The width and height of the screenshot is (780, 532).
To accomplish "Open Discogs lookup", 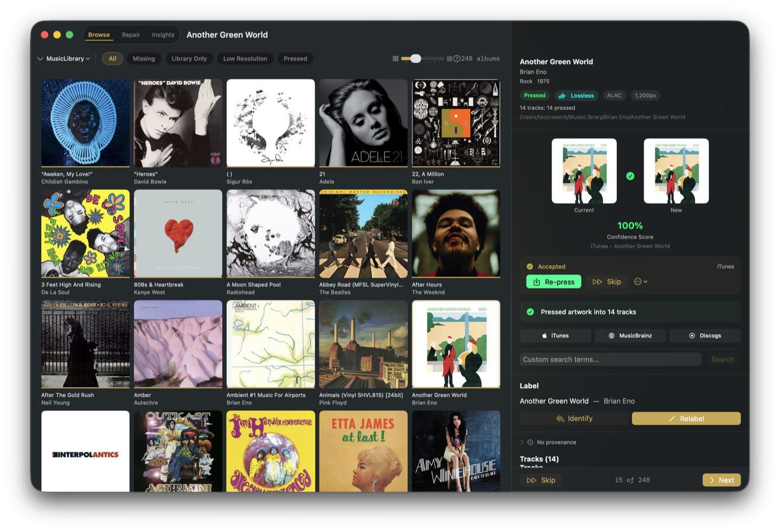I will 705,335.
